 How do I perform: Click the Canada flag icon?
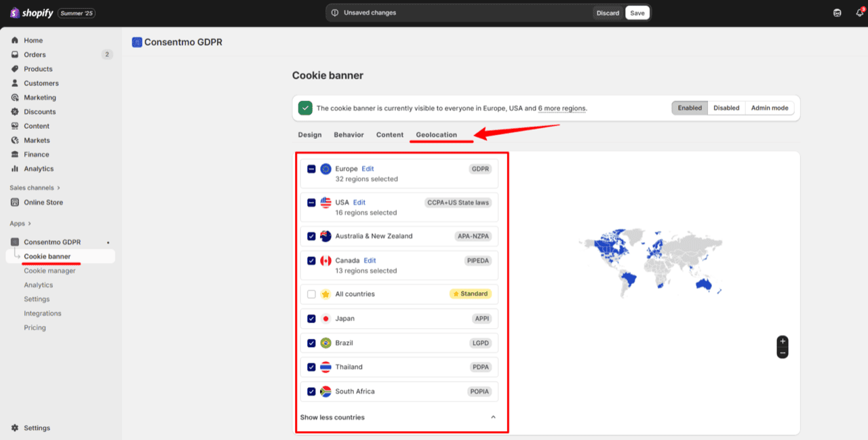(x=325, y=260)
